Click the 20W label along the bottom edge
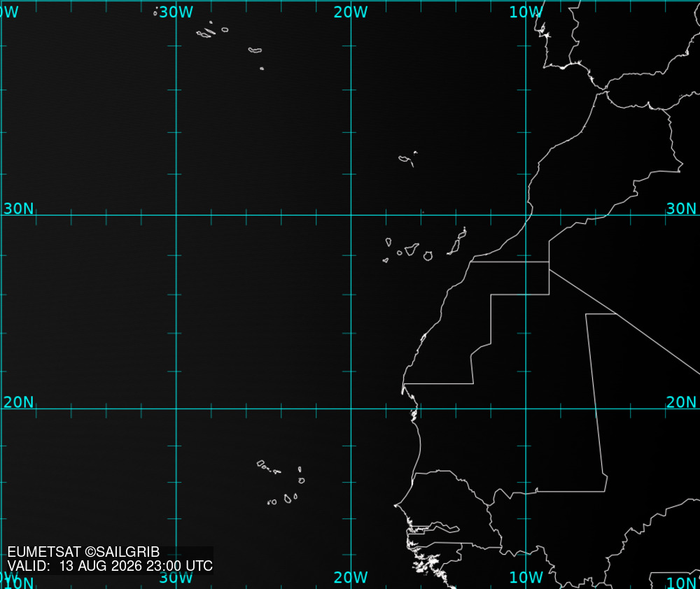 [351, 577]
